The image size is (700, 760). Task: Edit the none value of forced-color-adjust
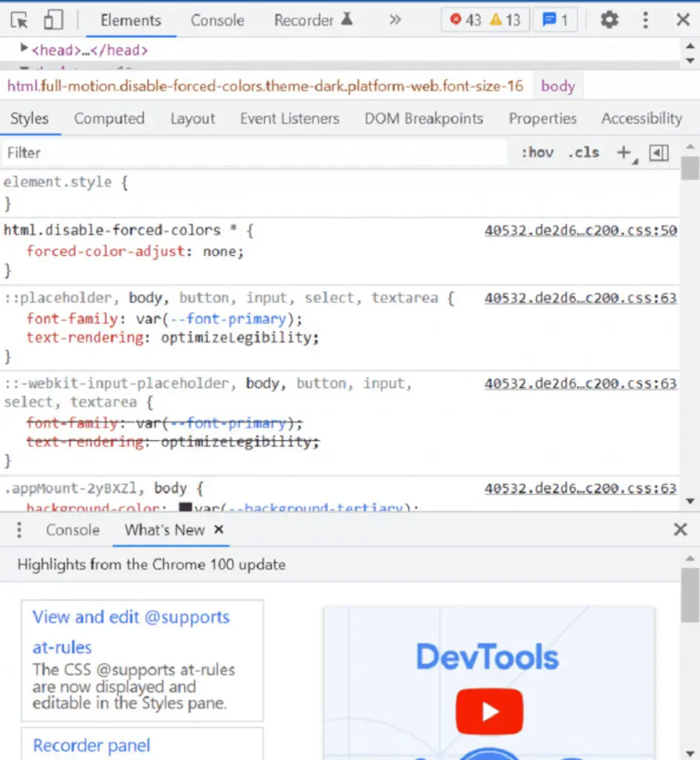pos(219,252)
